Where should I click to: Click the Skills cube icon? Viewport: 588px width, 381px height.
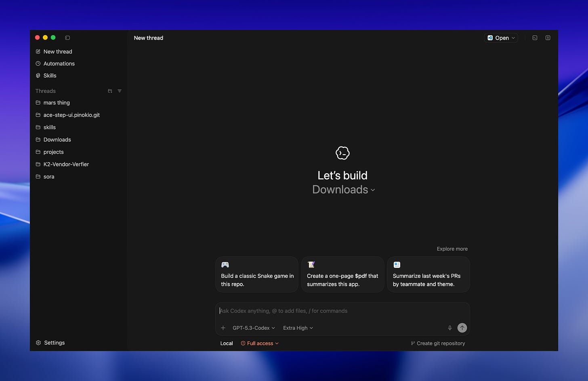point(38,75)
